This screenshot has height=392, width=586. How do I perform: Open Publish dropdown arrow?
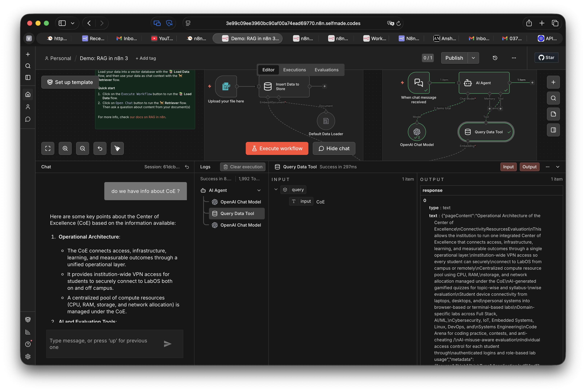(x=473, y=58)
